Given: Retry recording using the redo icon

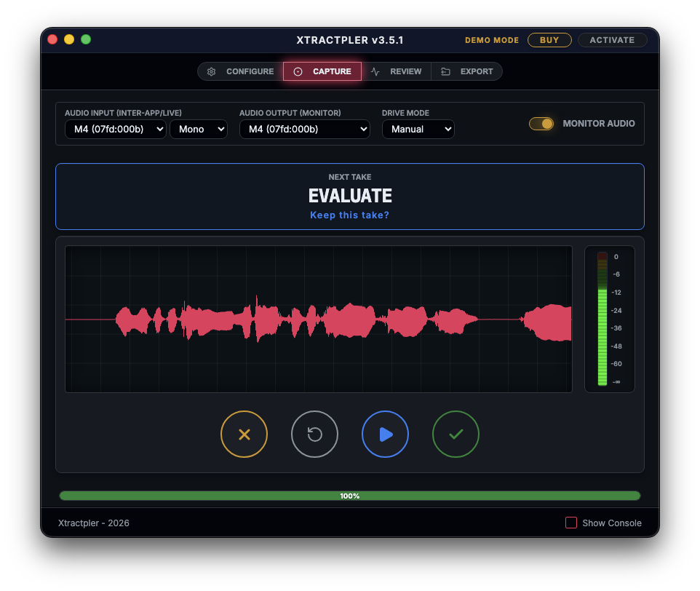Looking at the screenshot, I should [x=314, y=434].
